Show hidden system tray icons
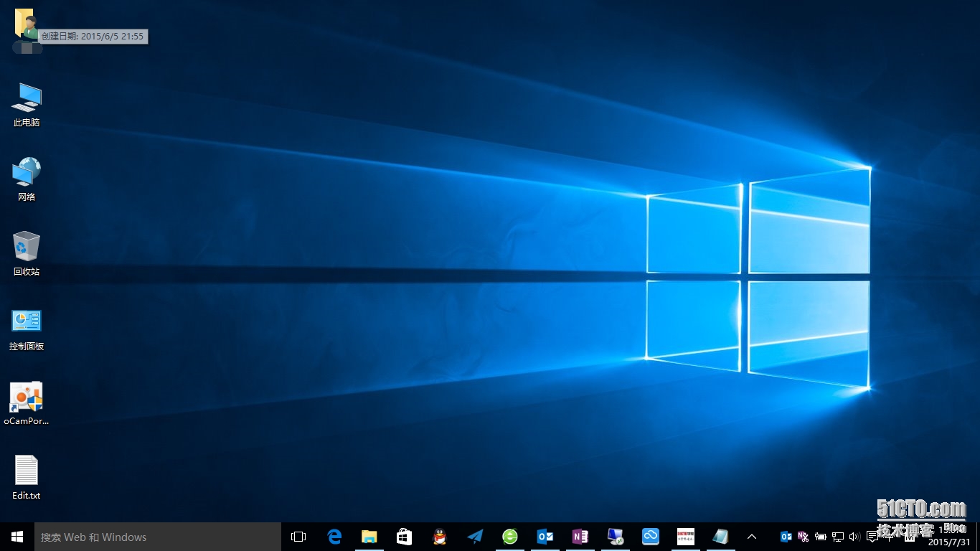980x551 pixels. coord(752,537)
